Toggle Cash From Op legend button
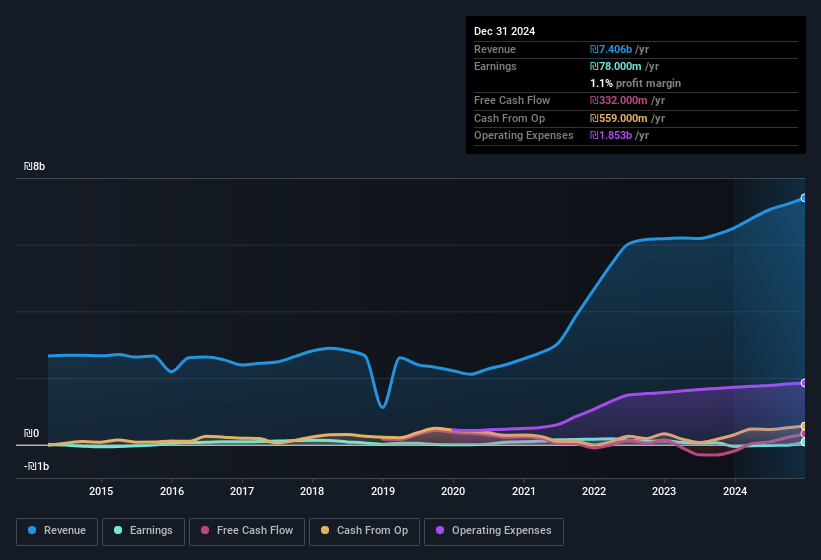Viewport: 821px width, 560px height. click(364, 532)
